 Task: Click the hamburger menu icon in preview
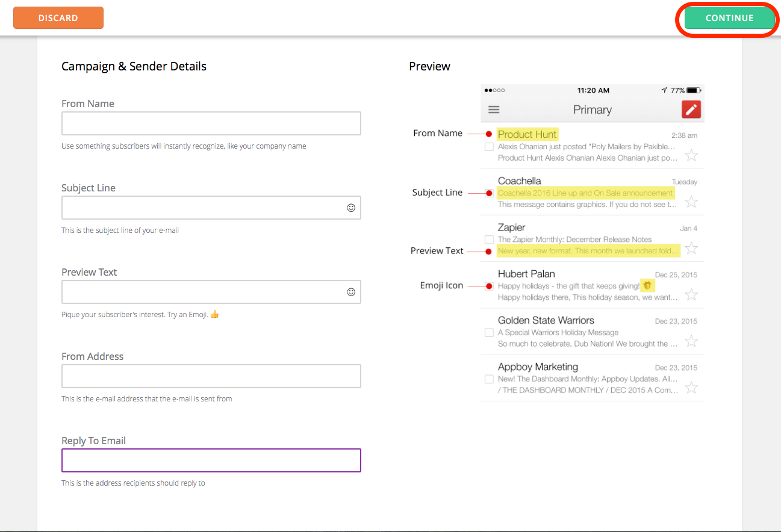coord(494,110)
